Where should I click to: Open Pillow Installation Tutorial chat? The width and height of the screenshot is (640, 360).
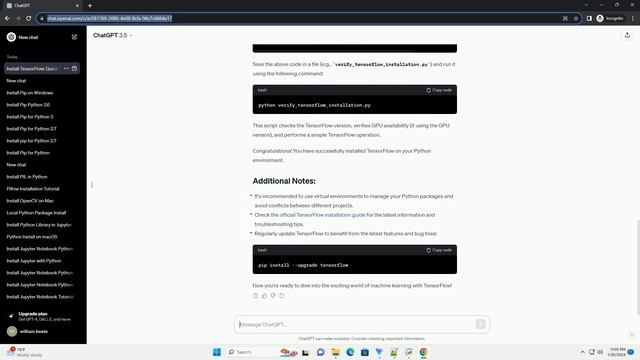33,189
